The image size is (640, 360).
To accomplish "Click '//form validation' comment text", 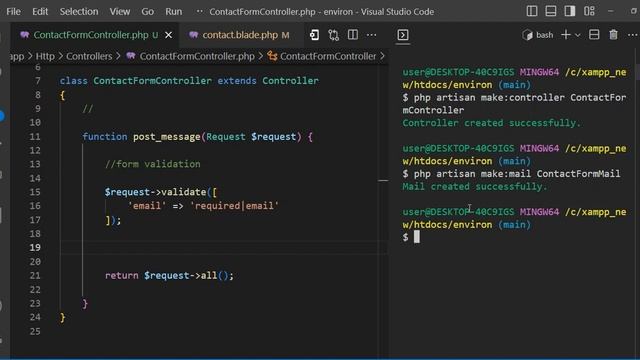I will point(153,164).
